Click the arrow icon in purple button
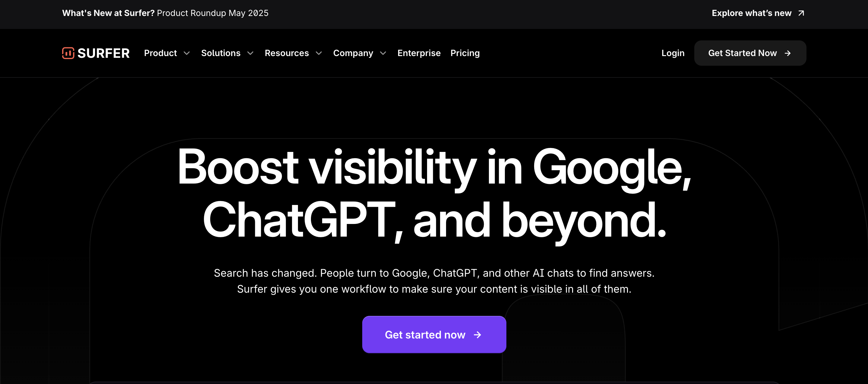This screenshot has height=384, width=868. [477, 335]
